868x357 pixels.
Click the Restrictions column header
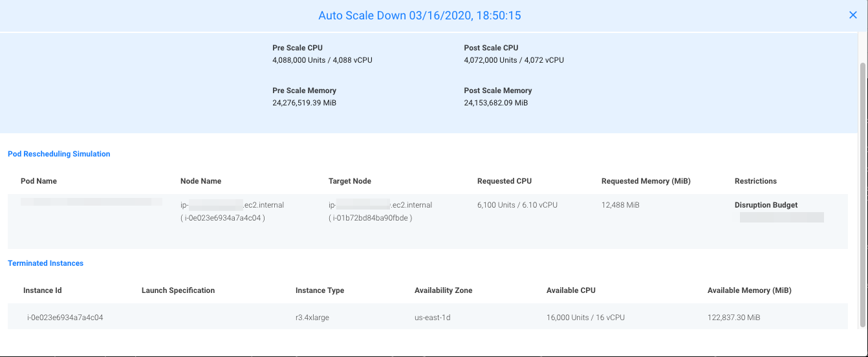[755, 181]
